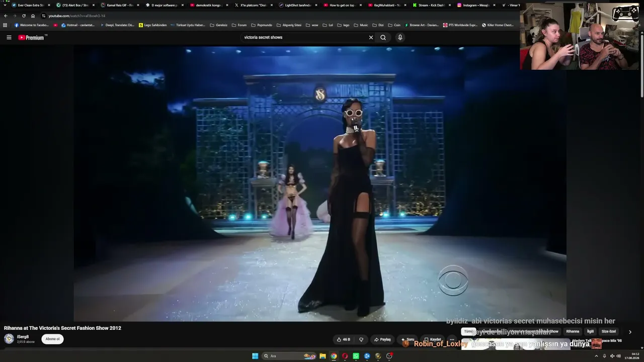Open the YouTube guide hamburger menu
The image size is (644, 362).
tap(9, 37)
